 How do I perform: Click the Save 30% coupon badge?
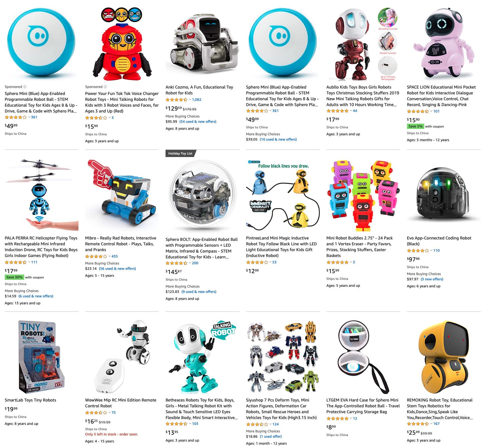pyautogui.click(x=14, y=277)
